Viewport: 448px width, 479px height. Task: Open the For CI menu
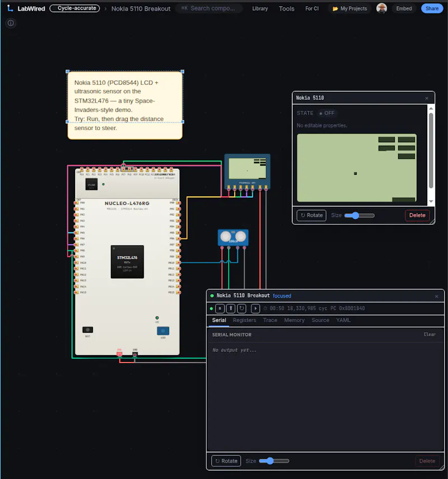pos(312,8)
